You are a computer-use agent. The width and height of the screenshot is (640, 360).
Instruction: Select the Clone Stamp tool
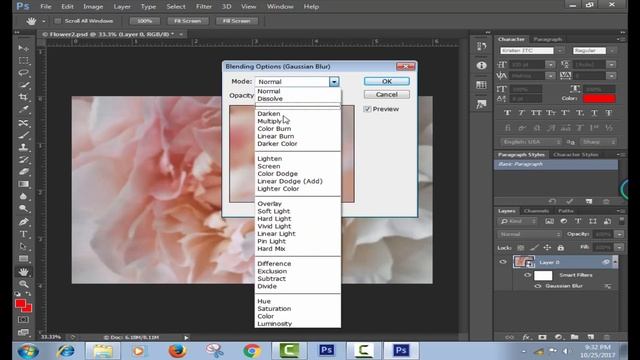click(x=23, y=147)
